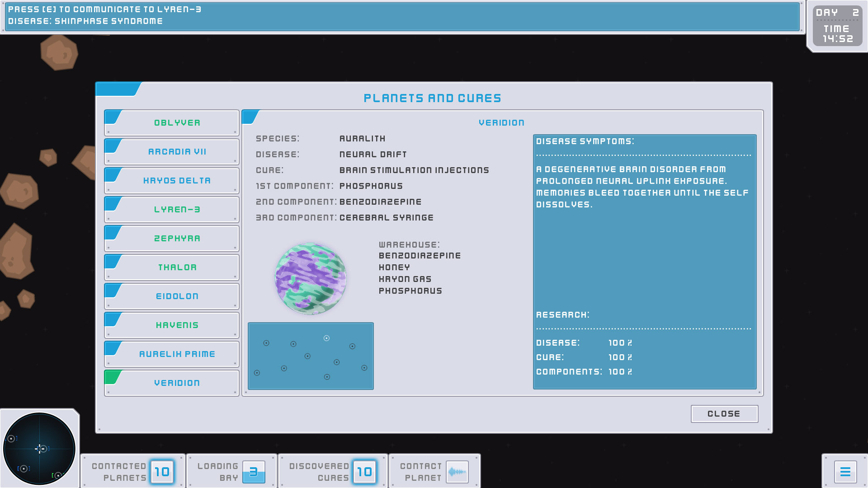The image size is (868, 488).
Task: Click the Loading Bay counter icon
Action: [254, 472]
